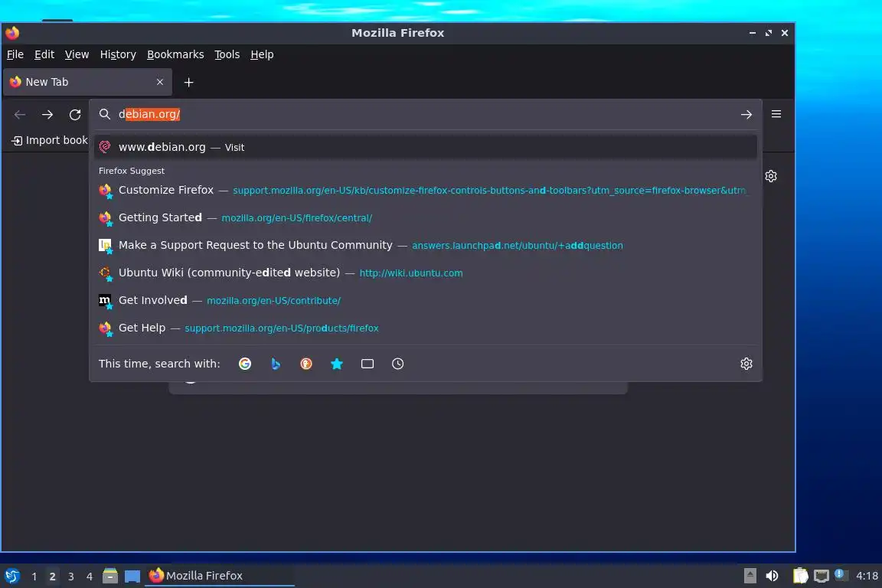882x588 pixels.
Task: Open the Tools menu
Action: point(227,54)
